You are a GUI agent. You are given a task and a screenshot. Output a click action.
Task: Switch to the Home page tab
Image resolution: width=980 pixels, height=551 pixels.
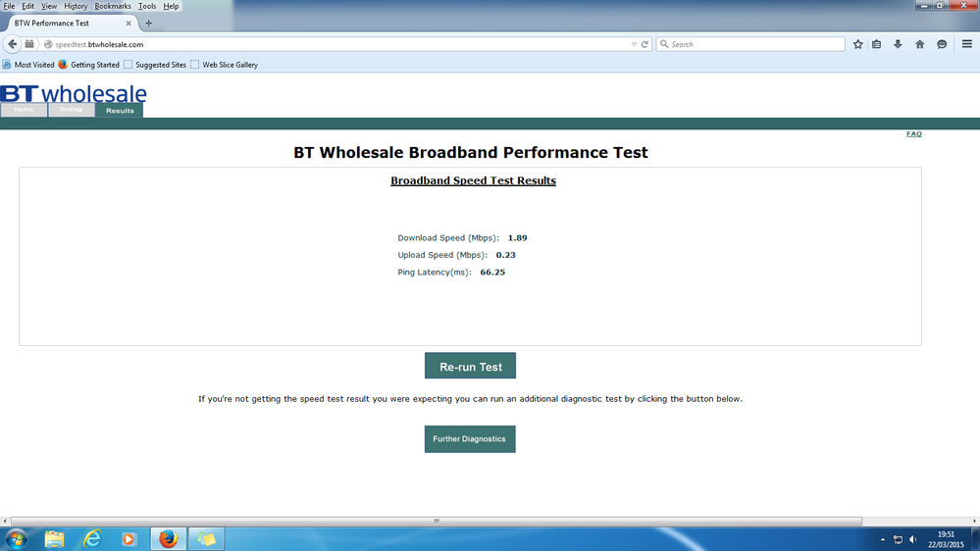24,110
